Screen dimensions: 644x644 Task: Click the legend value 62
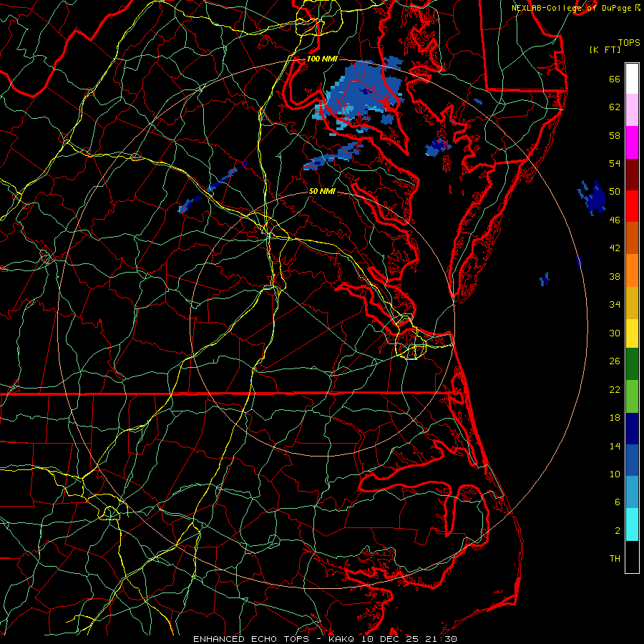(615, 107)
